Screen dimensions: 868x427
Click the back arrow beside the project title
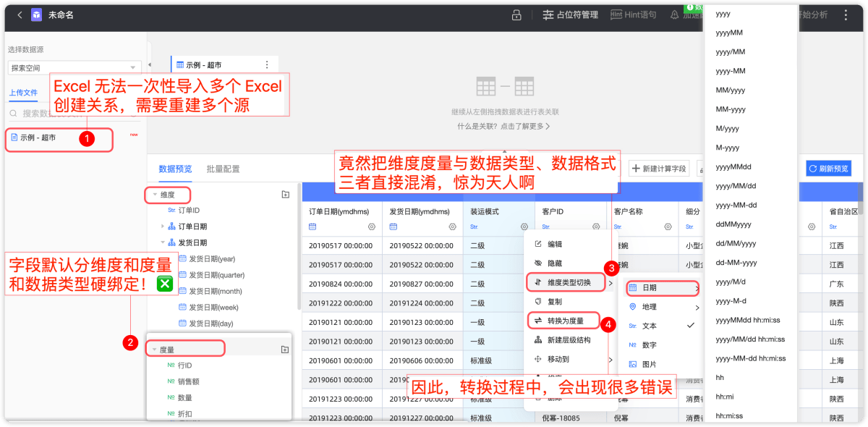tap(20, 15)
